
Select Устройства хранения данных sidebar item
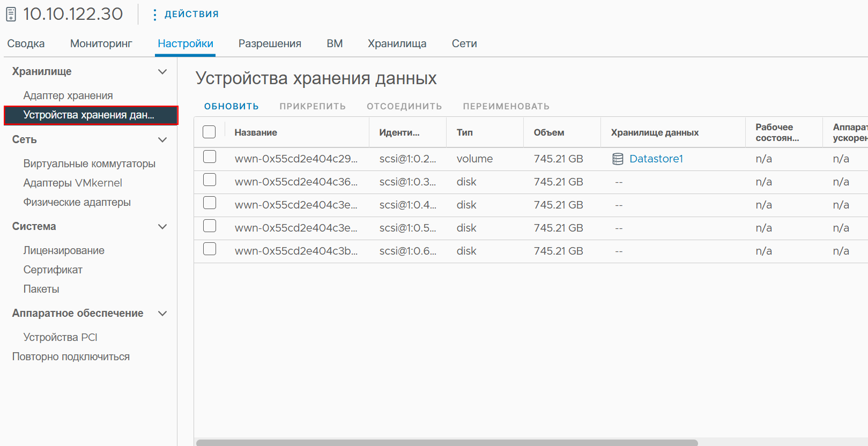pyautogui.click(x=91, y=115)
